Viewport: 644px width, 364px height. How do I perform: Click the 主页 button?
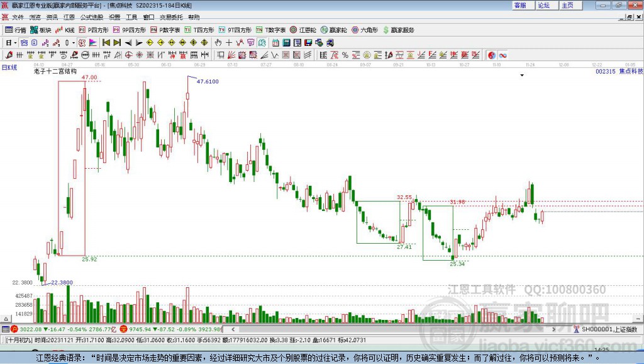(570, 5)
